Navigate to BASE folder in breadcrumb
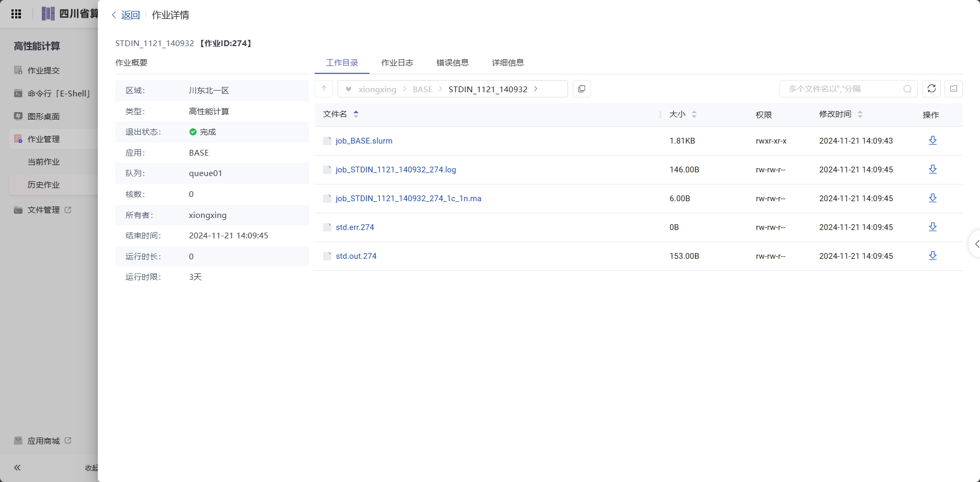The width and height of the screenshot is (980, 482). tap(422, 89)
